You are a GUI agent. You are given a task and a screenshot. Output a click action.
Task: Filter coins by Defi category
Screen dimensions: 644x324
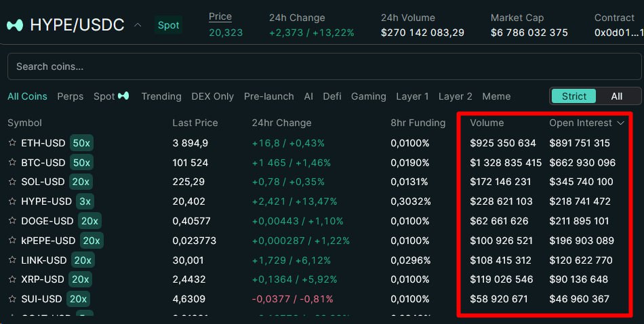[332, 96]
